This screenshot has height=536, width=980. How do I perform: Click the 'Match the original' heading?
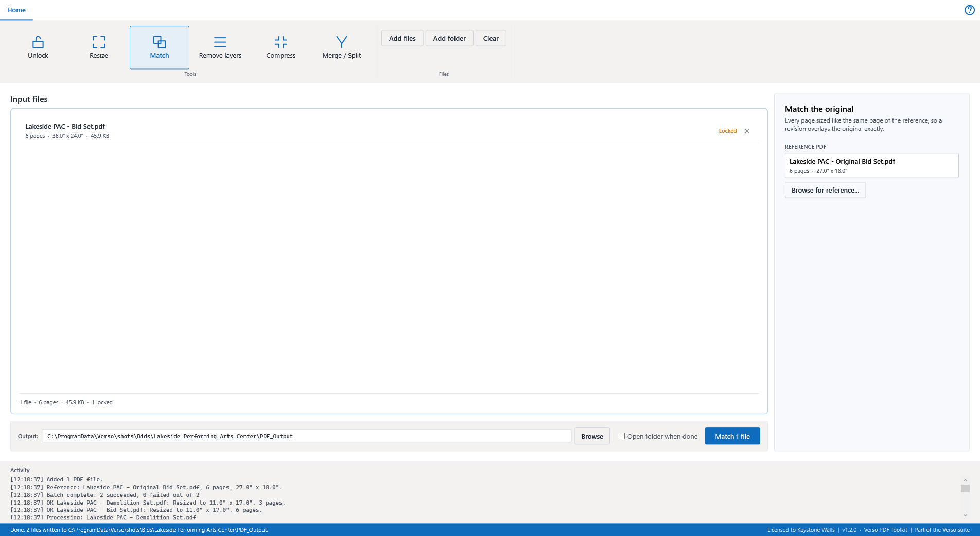[x=819, y=109]
